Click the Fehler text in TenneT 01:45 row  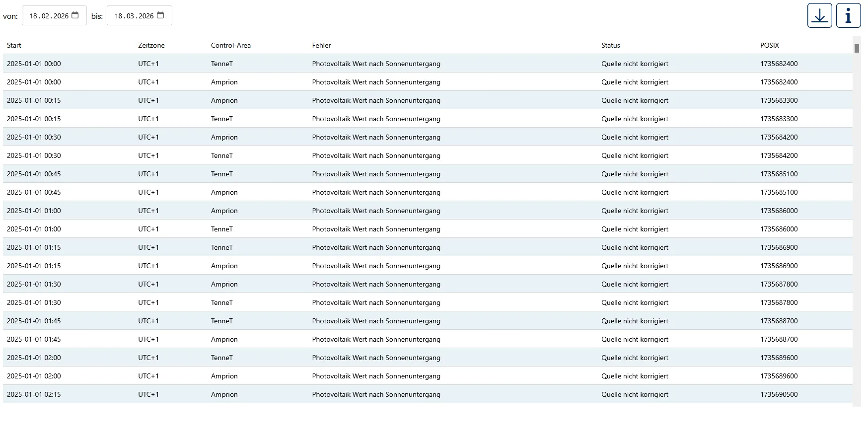pyautogui.click(x=376, y=321)
